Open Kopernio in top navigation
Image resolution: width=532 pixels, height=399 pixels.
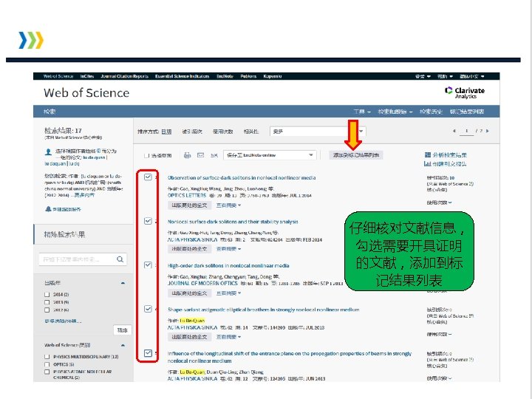pos(273,76)
